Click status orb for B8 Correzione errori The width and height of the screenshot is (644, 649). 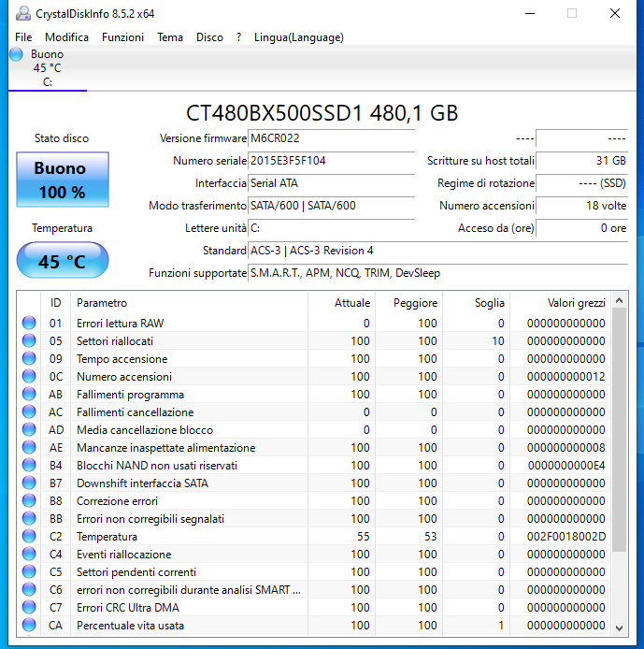(x=29, y=501)
